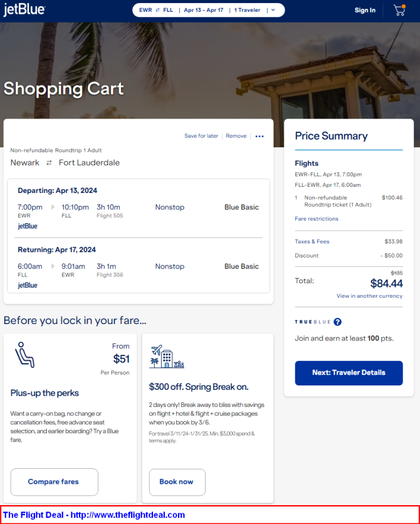
Task: Click the JetBlue logo in header
Action: (24, 10)
